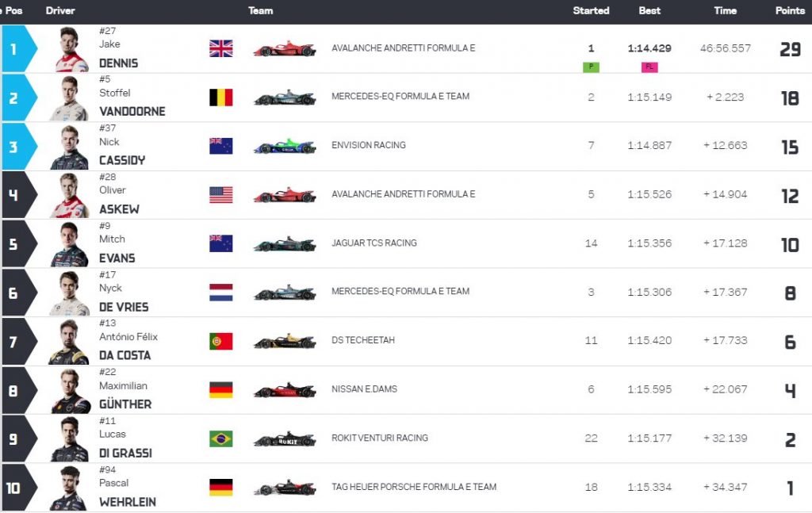Viewport: 812px width, 513px height.
Task: Sort by the Best column header
Action: [x=649, y=10]
